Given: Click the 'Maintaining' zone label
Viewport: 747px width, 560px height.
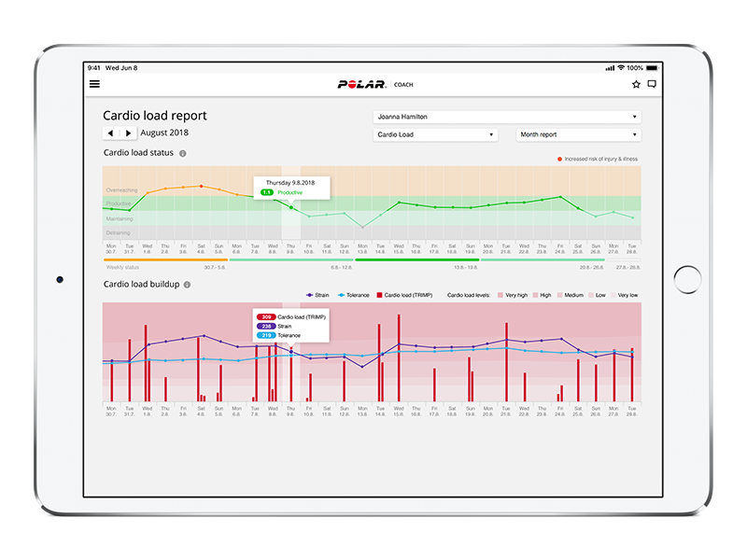Looking at the screenshot, I should [x=120, y=219].
